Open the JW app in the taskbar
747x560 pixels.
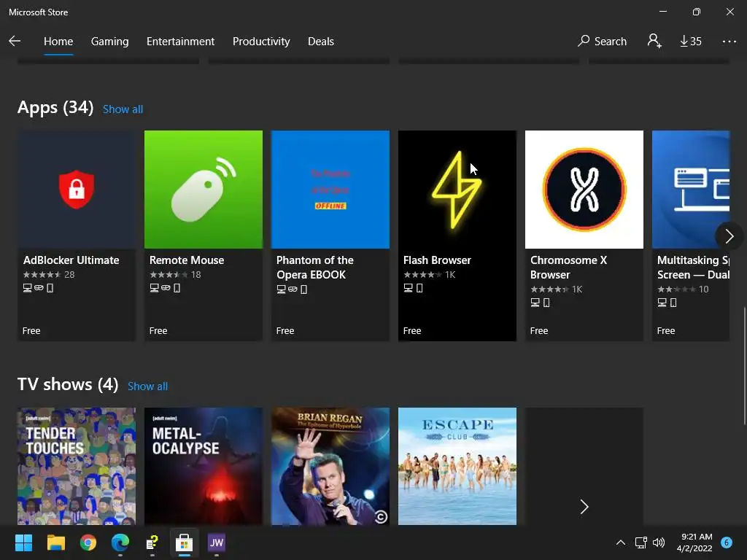(x=216, y=542)
